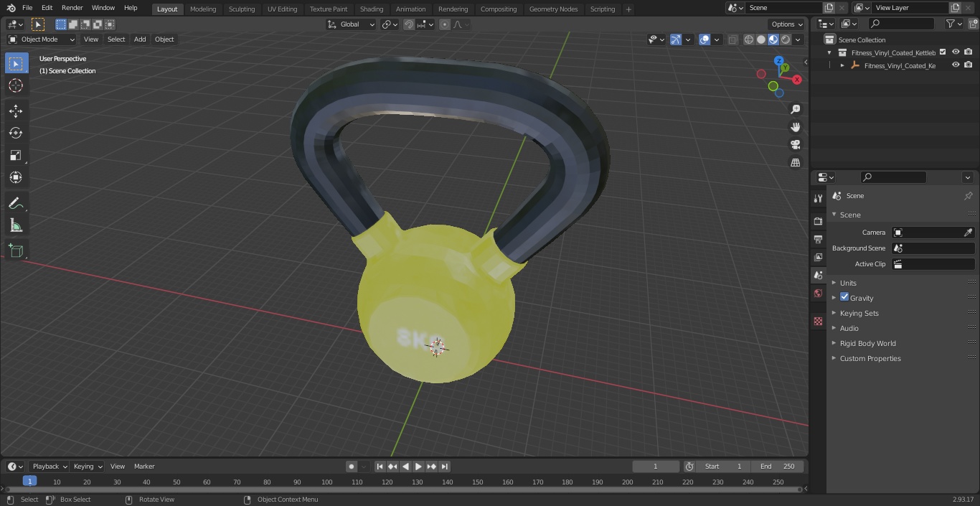Toggle X-ray display mode
The image size is (980, 506).
(732, 39)
